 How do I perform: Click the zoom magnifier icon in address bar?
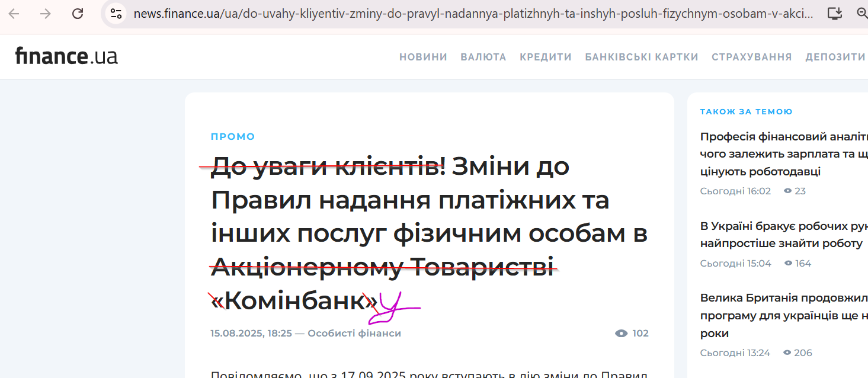click(x=862, y=14)
